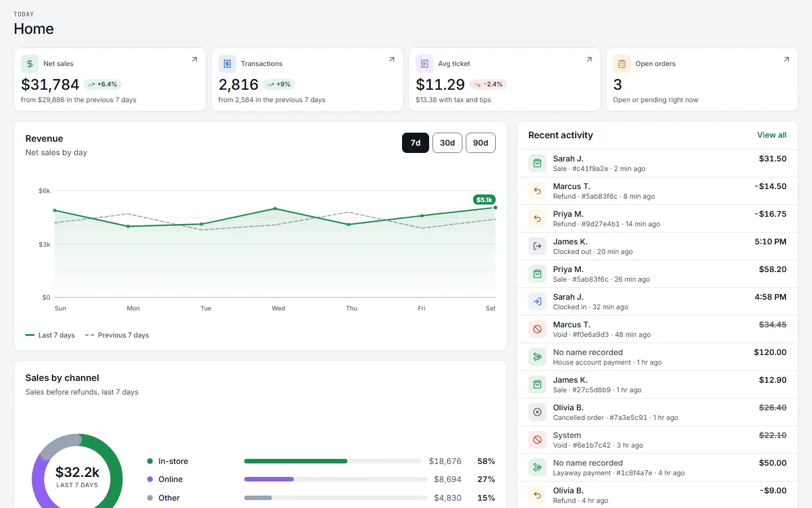Click the Online progress bar
812x508 pixels.
[x=335, y=479]
